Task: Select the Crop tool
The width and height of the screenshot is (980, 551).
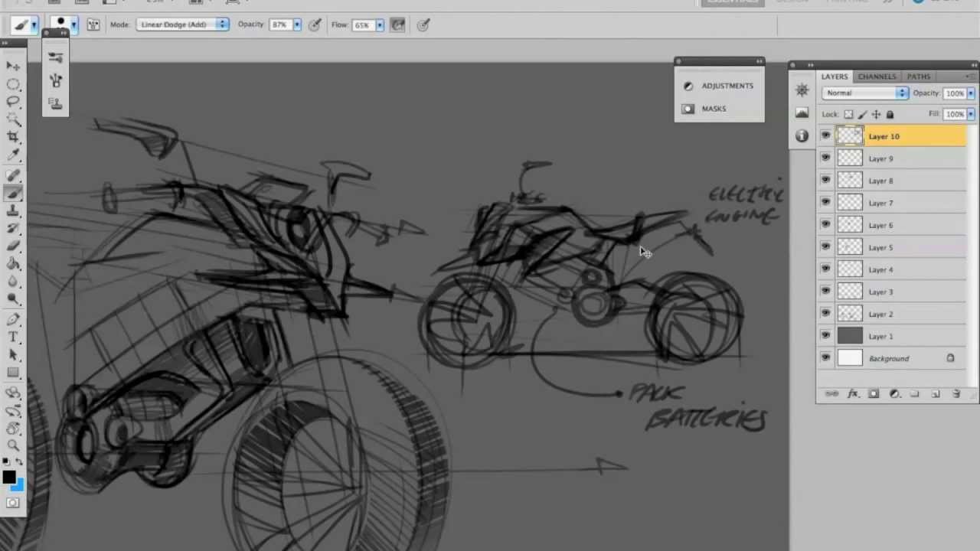Action: [x=13, y=136]
